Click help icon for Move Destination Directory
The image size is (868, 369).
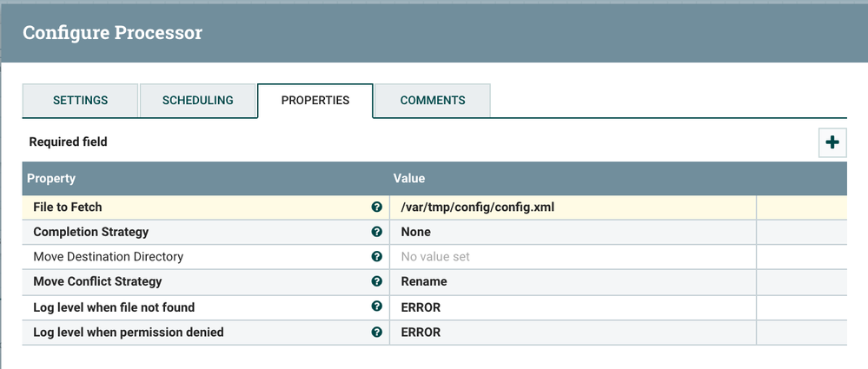377,257
